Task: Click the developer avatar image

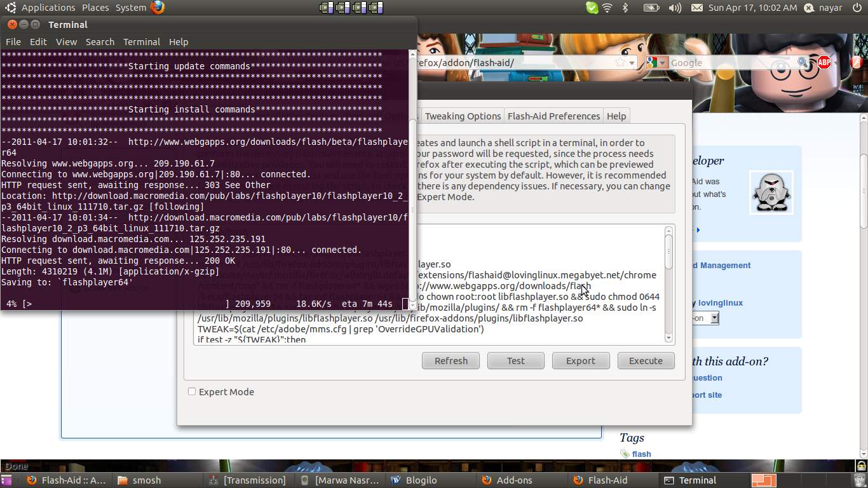Action: pyautogui.click(x=771, y=193)
